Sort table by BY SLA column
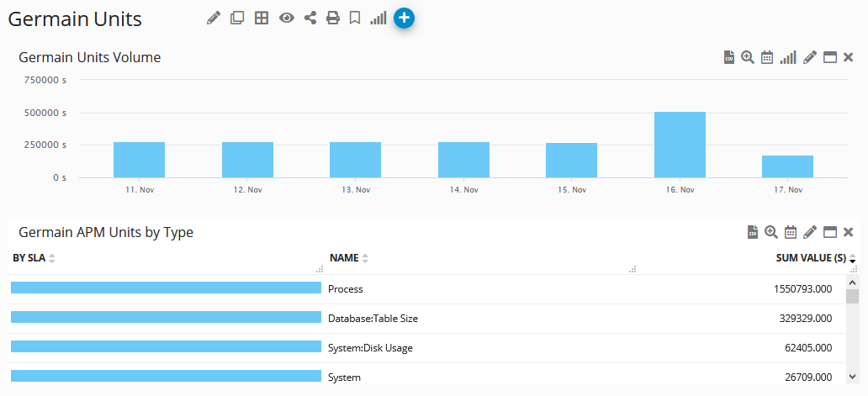The width and height of the screenshot is (868, 396). tap(29, 258)
